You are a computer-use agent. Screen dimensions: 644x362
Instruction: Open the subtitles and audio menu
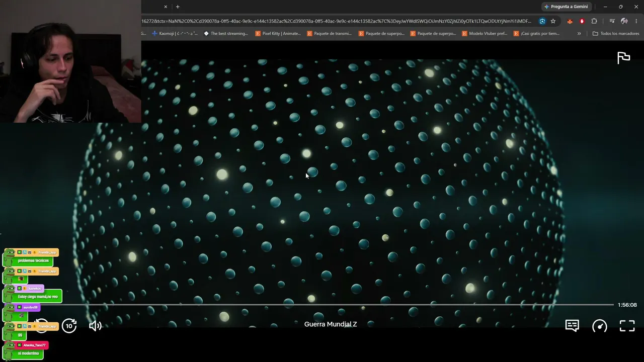572,326
